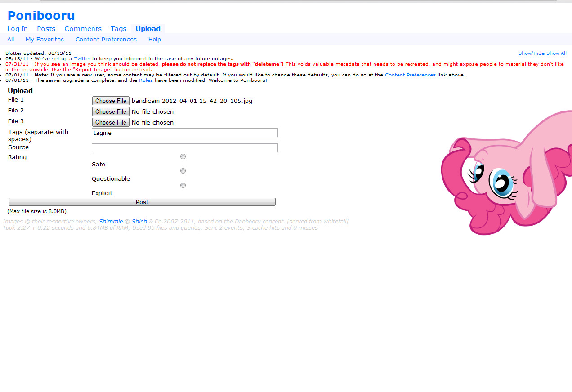Click the Show All blotter link

tap(556, 53)
